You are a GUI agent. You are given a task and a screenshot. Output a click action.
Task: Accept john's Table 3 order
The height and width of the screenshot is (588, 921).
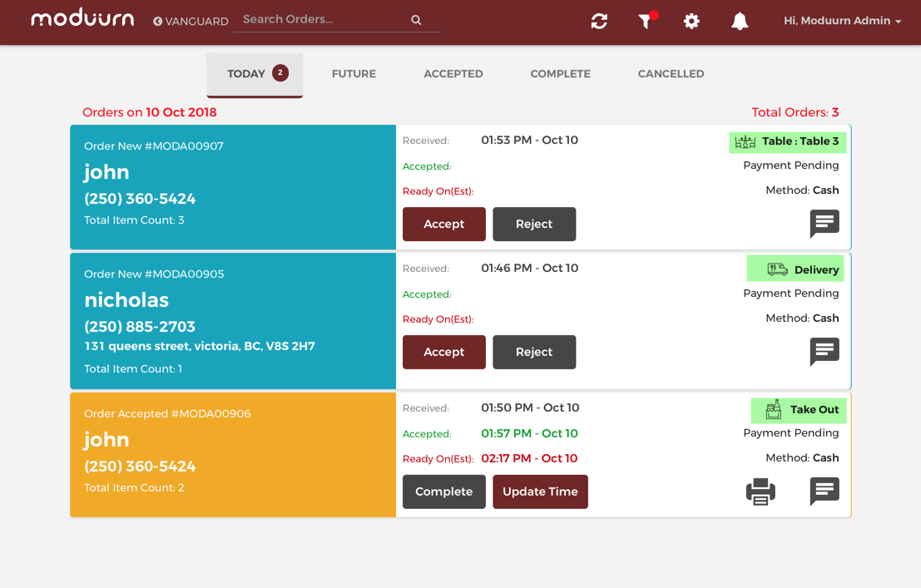pyautogui.click(x=443, y=225)
